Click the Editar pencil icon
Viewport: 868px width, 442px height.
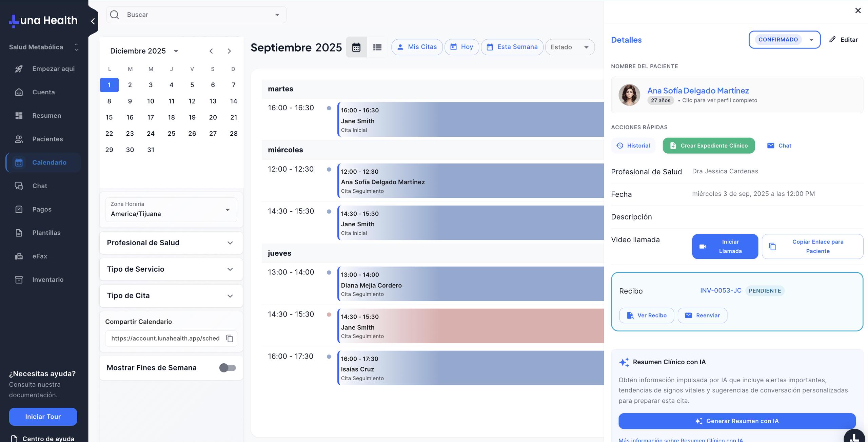[832, 40]
